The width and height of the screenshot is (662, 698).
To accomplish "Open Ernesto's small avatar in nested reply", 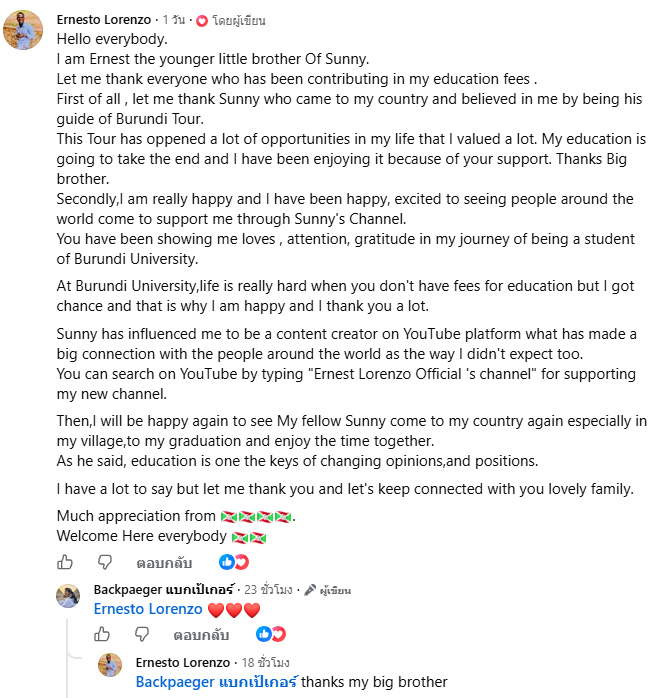I will 110,665.
